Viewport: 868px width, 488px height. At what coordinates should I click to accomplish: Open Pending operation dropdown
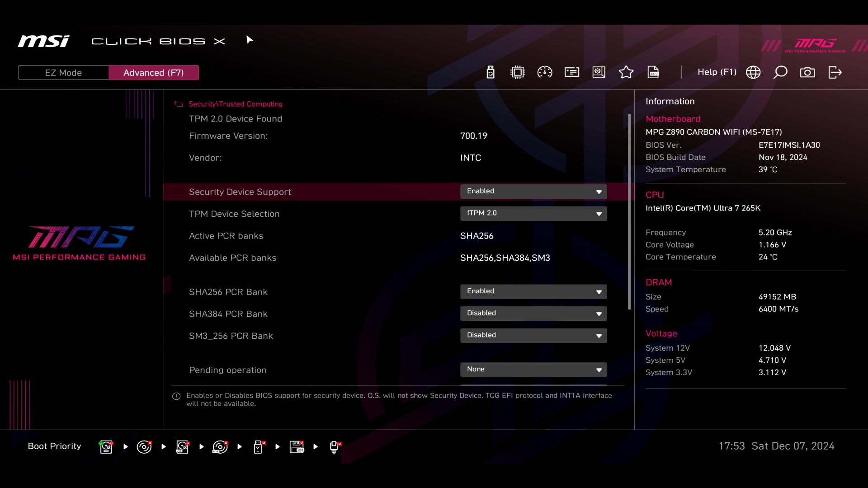point(533,370)
